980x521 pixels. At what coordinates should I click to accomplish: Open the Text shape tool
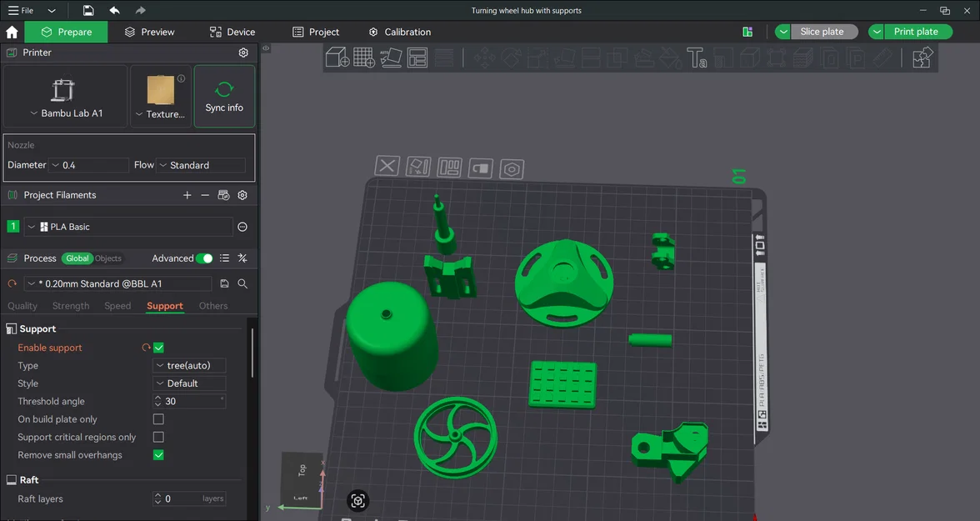click(697, 58)
